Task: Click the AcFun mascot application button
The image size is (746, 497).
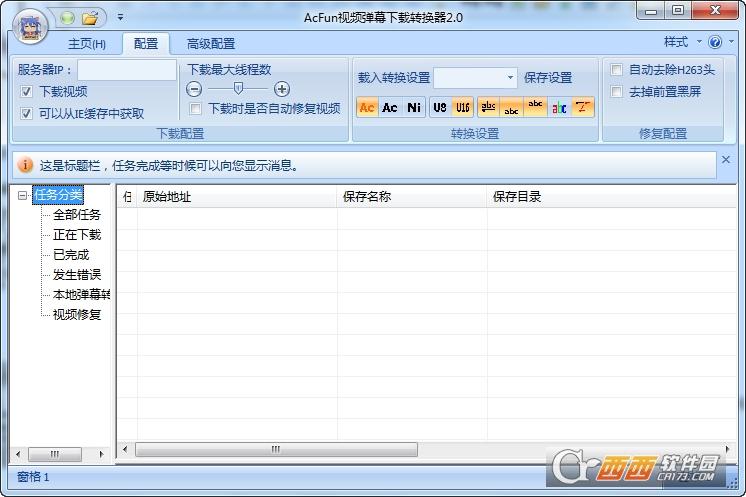Action: [x=30, y=27]
